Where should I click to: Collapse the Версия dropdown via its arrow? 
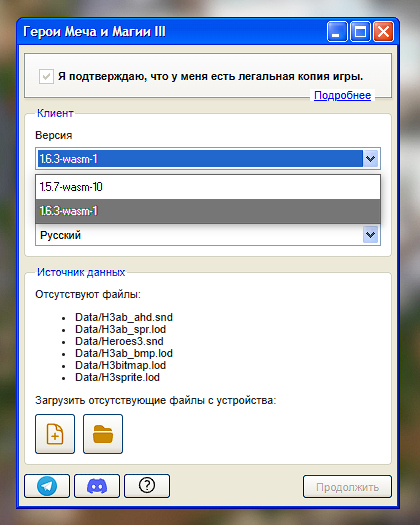click(370, 158)
